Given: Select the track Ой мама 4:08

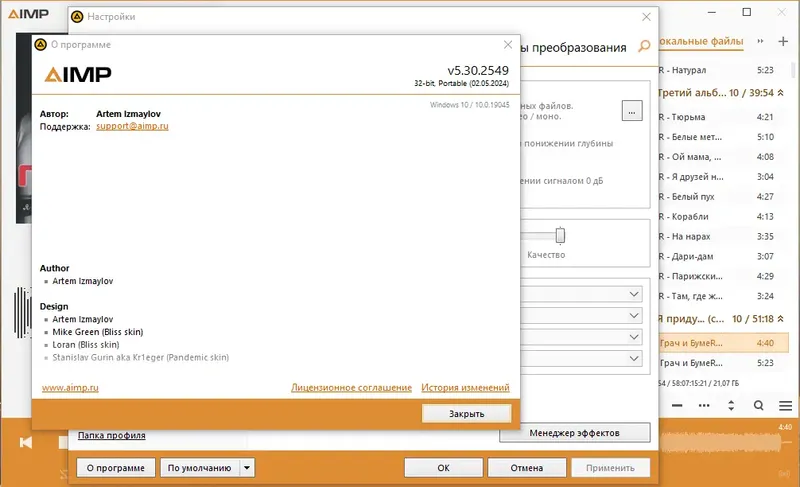Looking at the screenshot, I should point(723,157).
